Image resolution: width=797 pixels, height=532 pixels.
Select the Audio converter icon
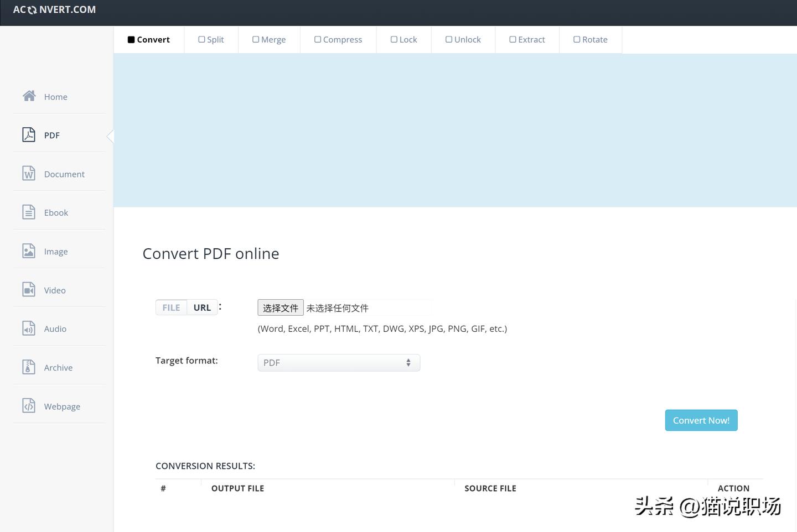pos(29,328)
